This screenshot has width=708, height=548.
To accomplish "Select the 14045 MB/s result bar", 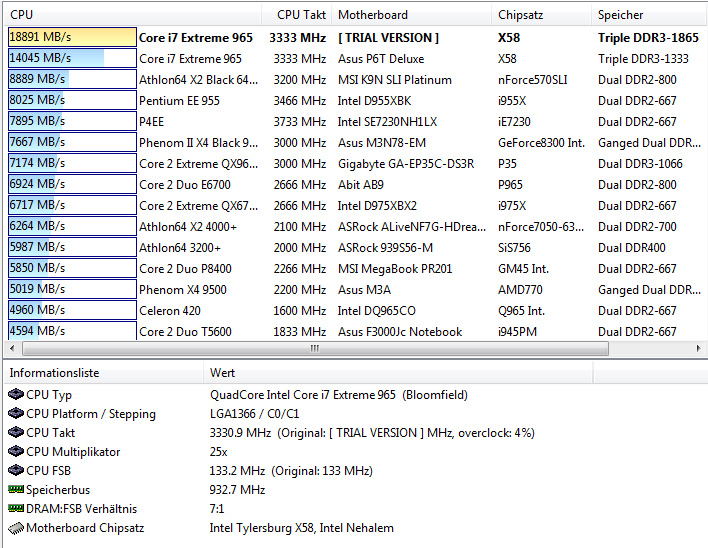I will [72, 58].
